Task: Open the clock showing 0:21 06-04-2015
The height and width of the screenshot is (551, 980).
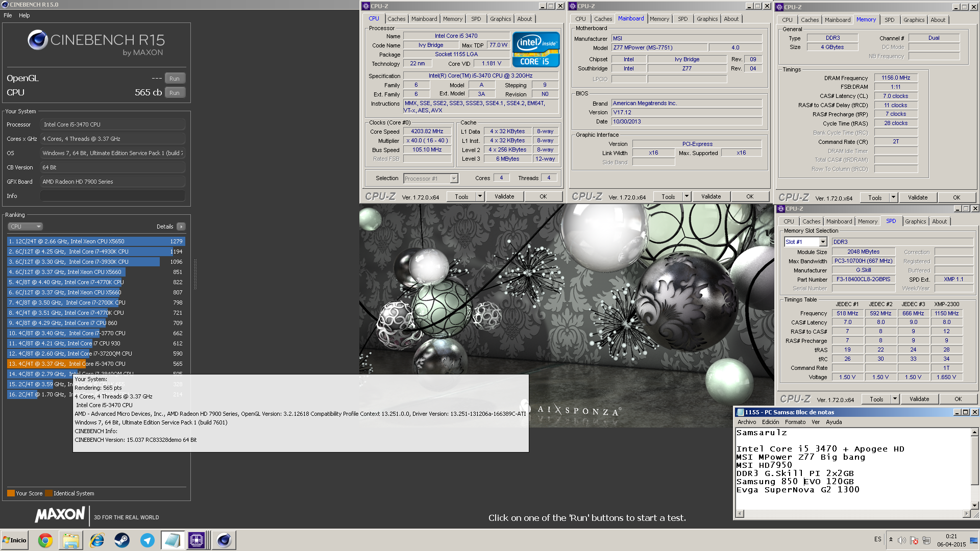Action: click(x=951, y=540)
